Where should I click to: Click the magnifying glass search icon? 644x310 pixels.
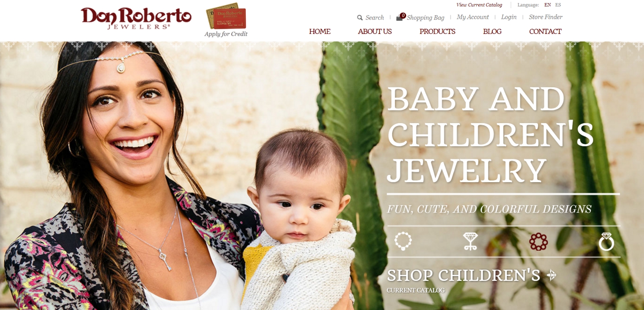coord(360,18)
